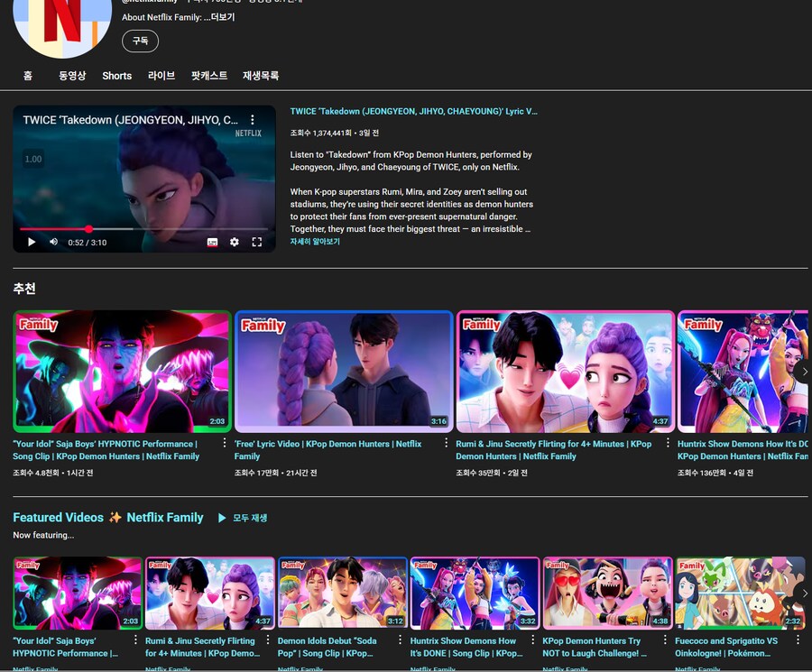Screen dimensions: 812x672
Task: Switch to the 동영상 tab
Action: (x=72, y=76)
